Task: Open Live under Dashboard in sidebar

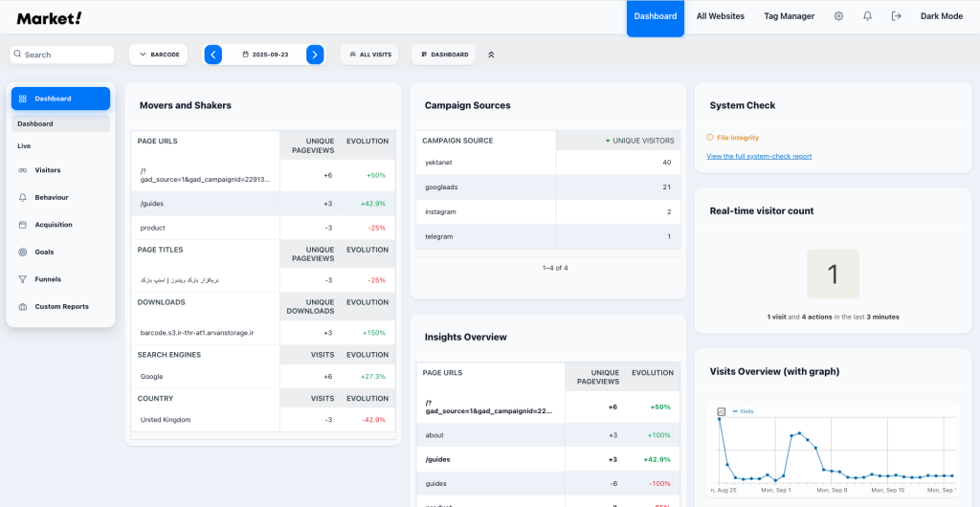Action: pos(24,146)
